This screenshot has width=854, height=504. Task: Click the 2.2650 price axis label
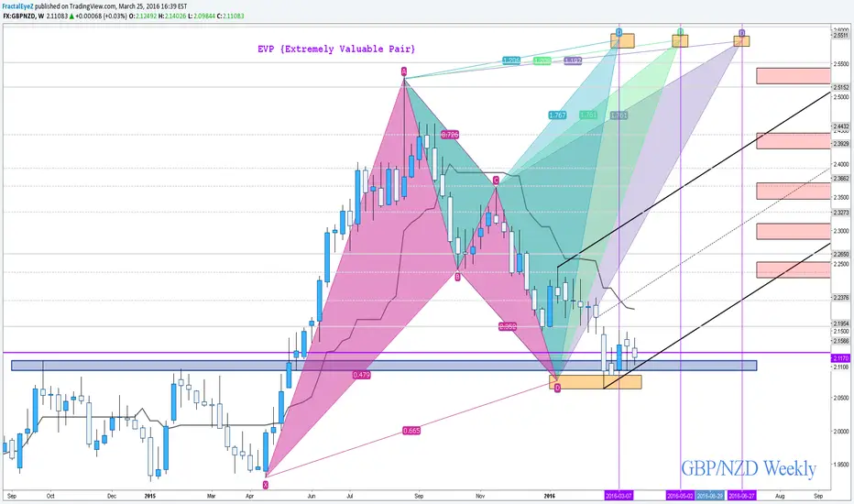(840, 254)
